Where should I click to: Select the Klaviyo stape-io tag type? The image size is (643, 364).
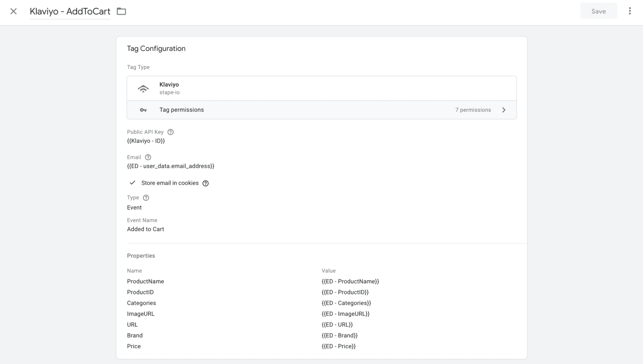tap(321, 88)
